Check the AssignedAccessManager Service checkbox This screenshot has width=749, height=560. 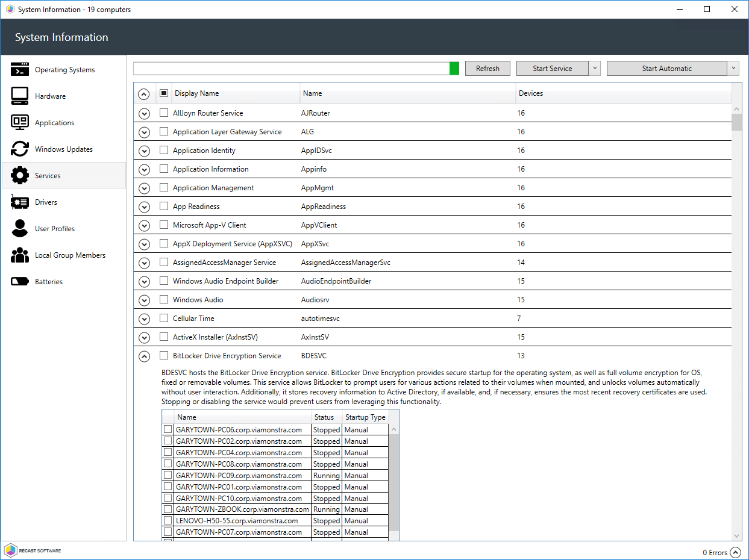[164, 262]
